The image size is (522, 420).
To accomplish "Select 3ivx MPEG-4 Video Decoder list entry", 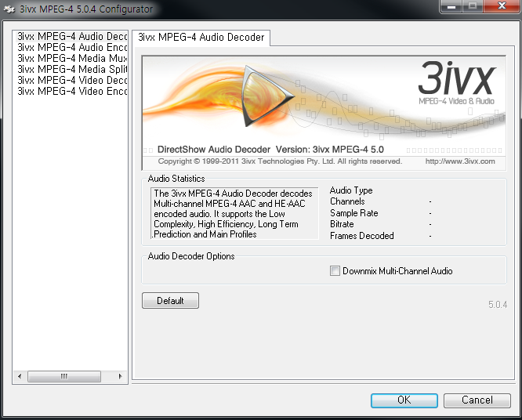I will click(72, 80).
